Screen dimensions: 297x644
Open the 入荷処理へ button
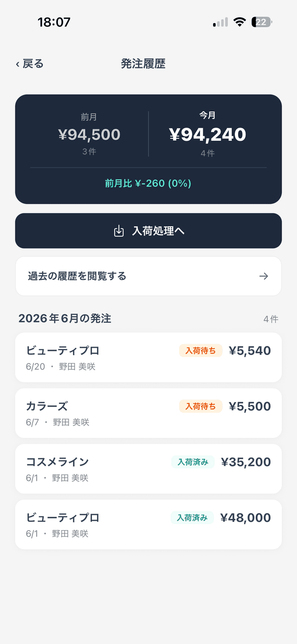(x=148, y=231)
